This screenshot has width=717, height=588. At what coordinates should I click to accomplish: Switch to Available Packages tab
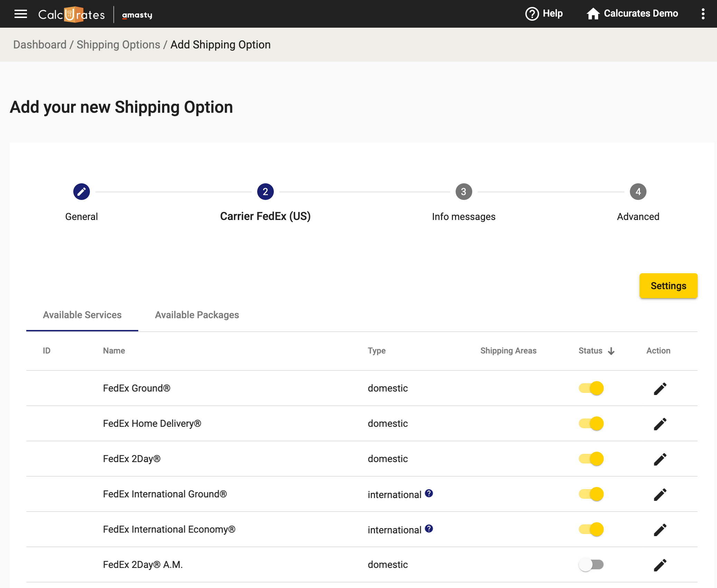pos(197,315)
